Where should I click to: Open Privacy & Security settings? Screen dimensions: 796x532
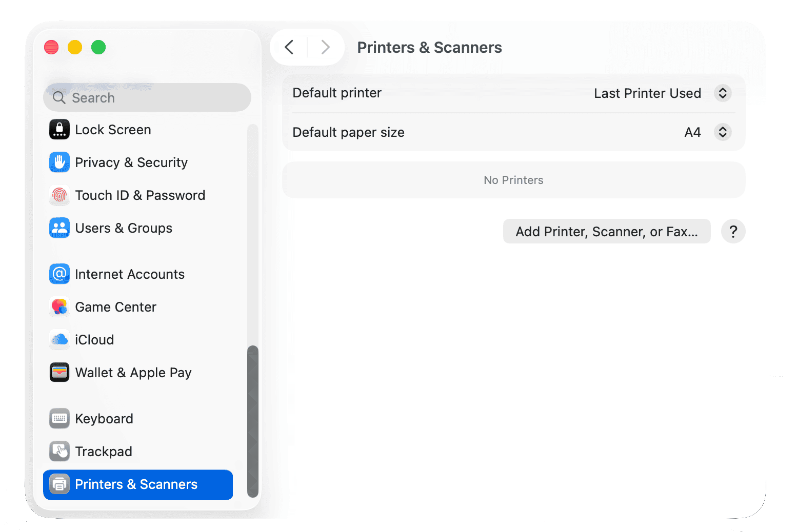[131, 162]
